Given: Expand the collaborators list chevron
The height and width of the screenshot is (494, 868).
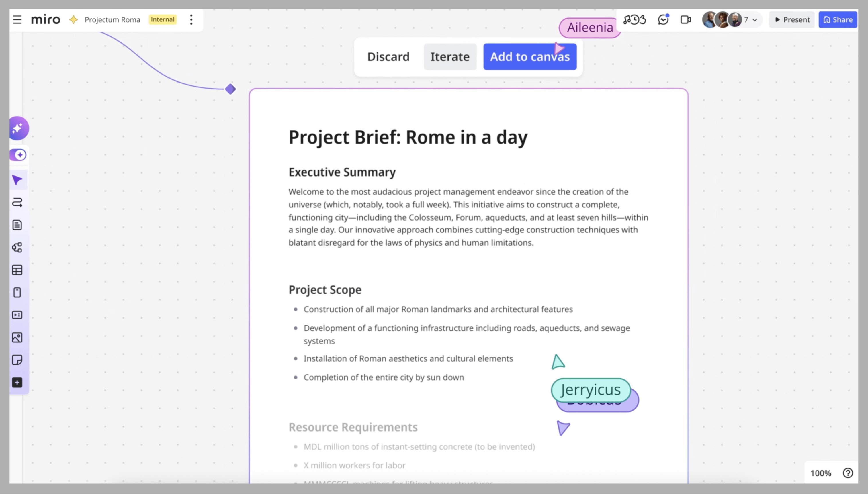Looking at the screenshot, I should 755,20.
